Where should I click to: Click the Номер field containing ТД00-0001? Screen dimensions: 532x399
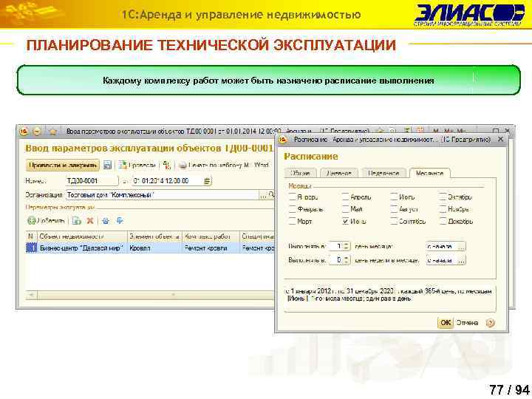[x=92, y=181]
